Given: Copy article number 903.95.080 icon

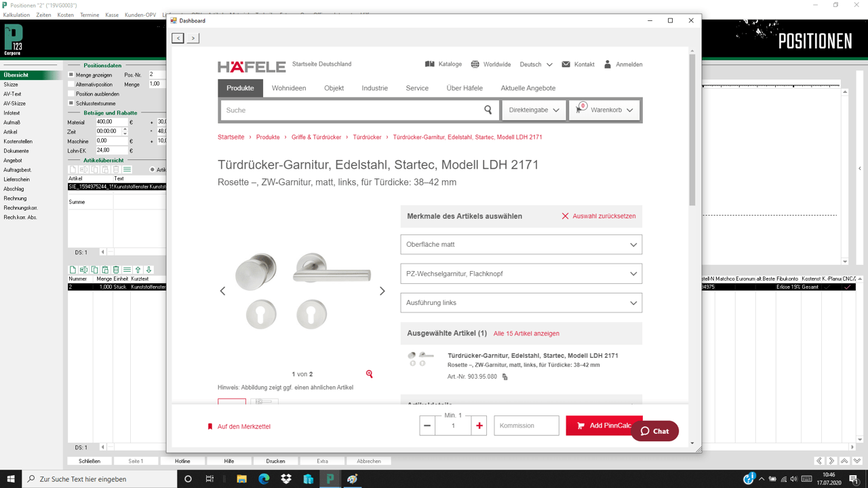Looking at the screenshot, I should (x=505, y=377).
